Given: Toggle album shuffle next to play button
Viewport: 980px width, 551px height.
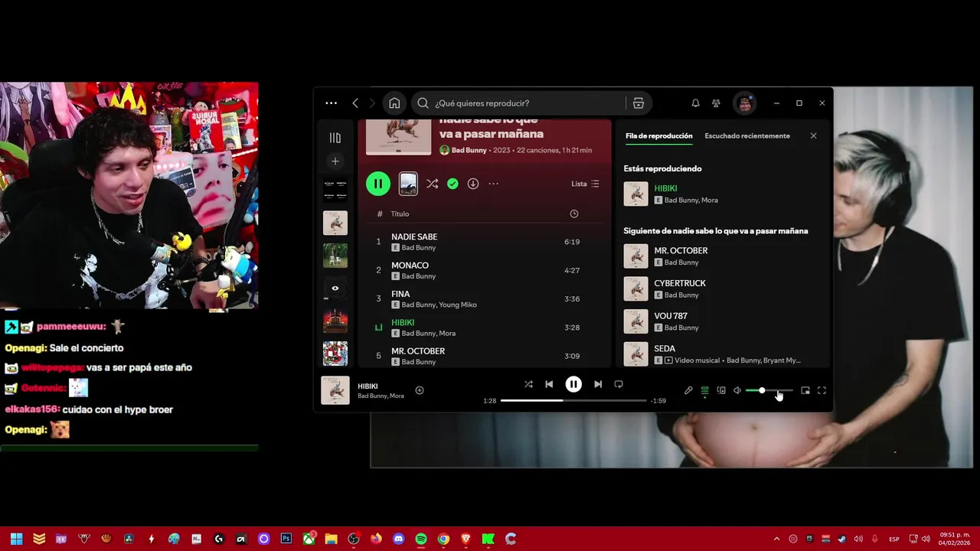Looking at the screenshot, I should tap(433, 184).
